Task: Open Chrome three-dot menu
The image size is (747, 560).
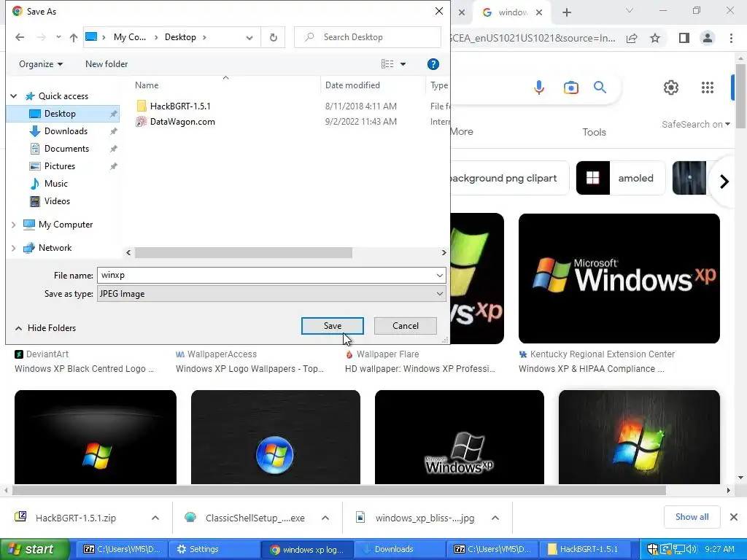Action: click(x=731, y=38)
